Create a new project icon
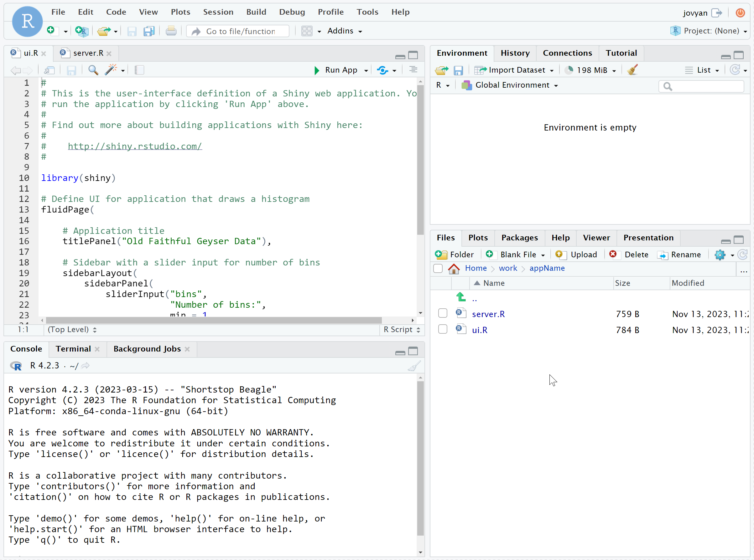Screen dimensions: 754x560 point(82,31)
